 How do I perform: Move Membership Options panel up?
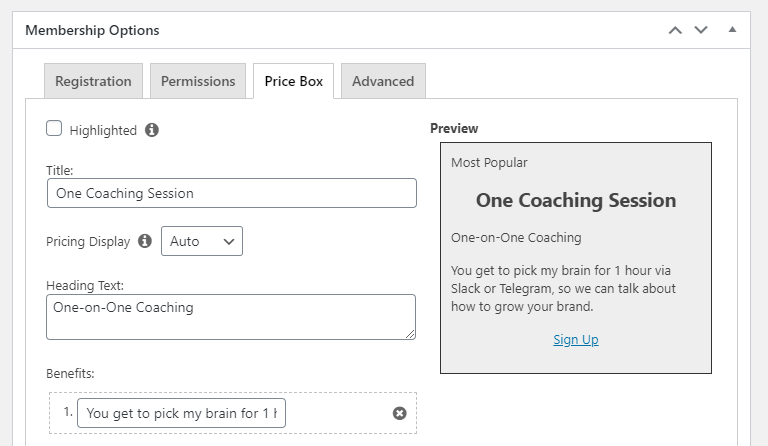[x=675, y=30]
